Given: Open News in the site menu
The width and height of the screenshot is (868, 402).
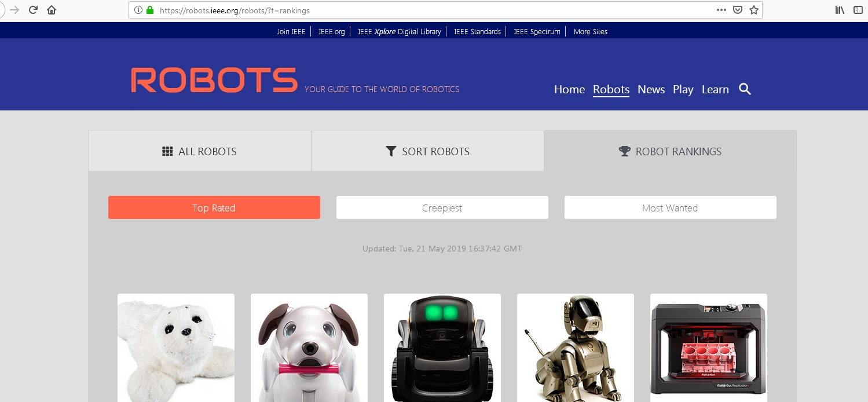Looking at the screenshot, I should point(651,89).
